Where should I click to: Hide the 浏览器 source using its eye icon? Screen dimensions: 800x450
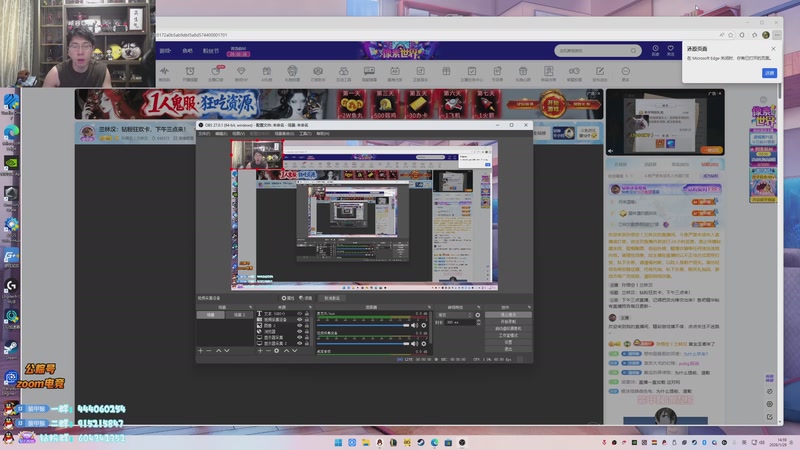(x=299, y=331)
